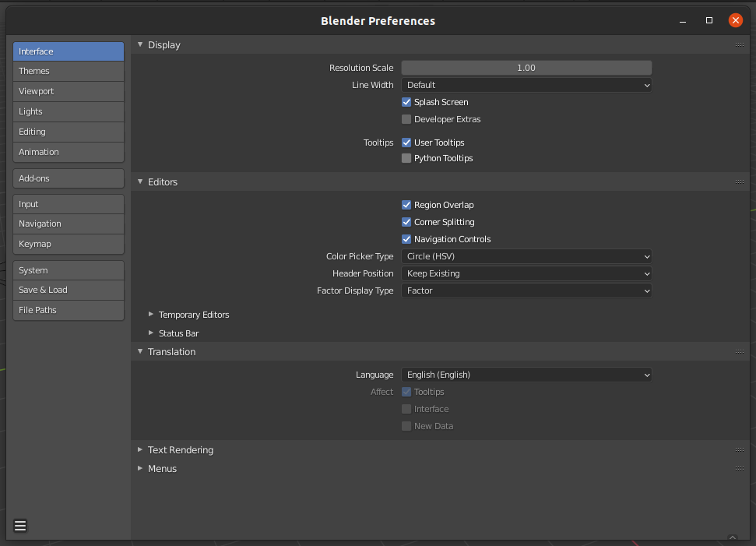Grab the Menus panel drag handle

739,468
